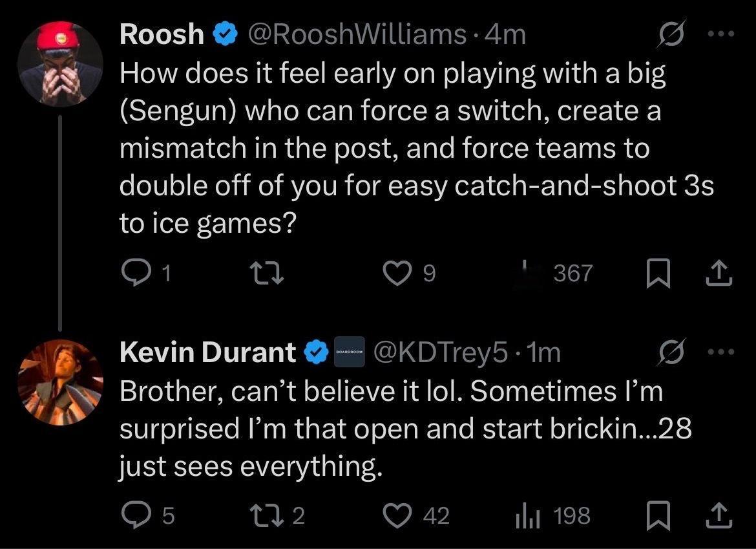Open more options on Durant's reply
The height and width of the screenshot is (549, 756).
point(722,353)
